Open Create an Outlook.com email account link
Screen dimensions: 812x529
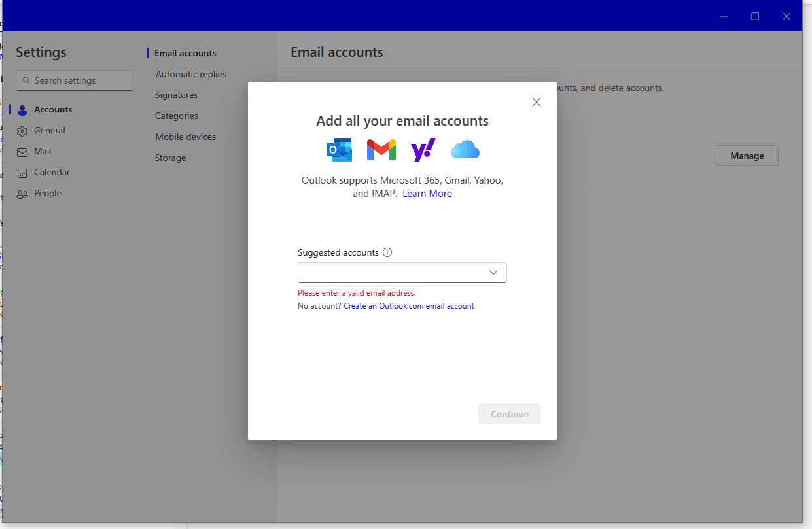409,306
